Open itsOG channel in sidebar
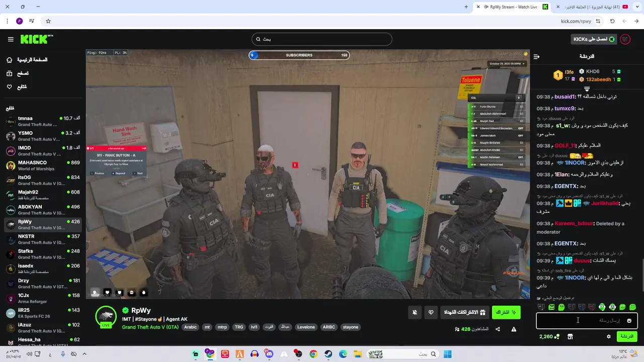The image size is (644, 362). (43, 180)
